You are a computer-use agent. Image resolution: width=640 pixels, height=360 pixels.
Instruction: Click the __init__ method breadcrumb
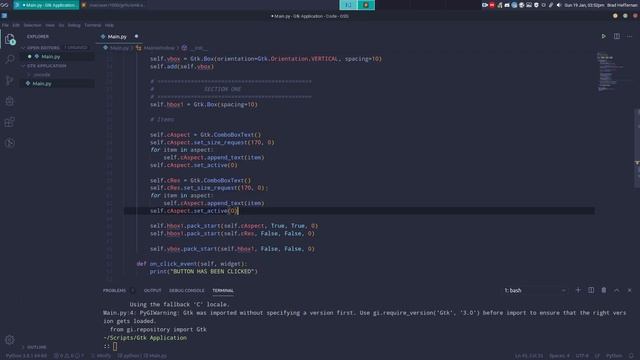point(195,48)
